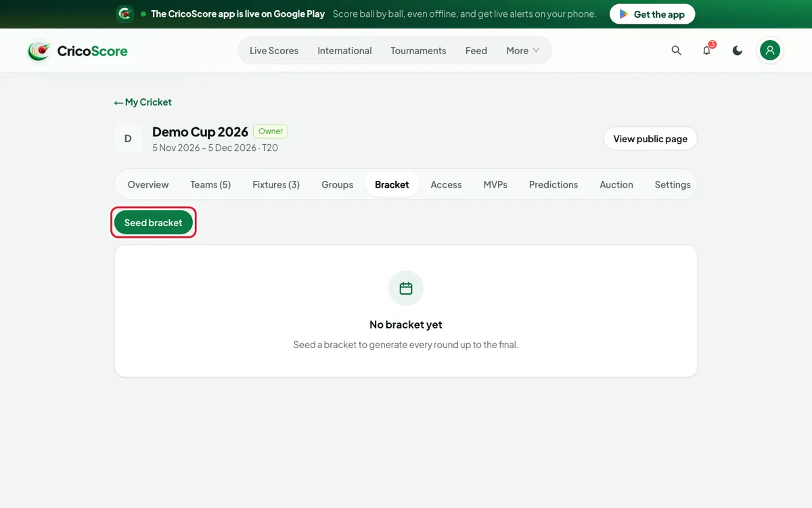Click the "No bracket yet" heading
The width and height of the screenshot is (812, 508).
coord(406,324)
